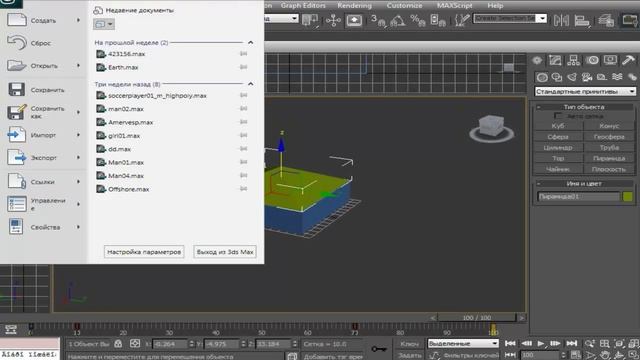Open the Utilities hammer panel tab
Screen dimensions: 640x360
pyautogui.click(x=628, y=60)
